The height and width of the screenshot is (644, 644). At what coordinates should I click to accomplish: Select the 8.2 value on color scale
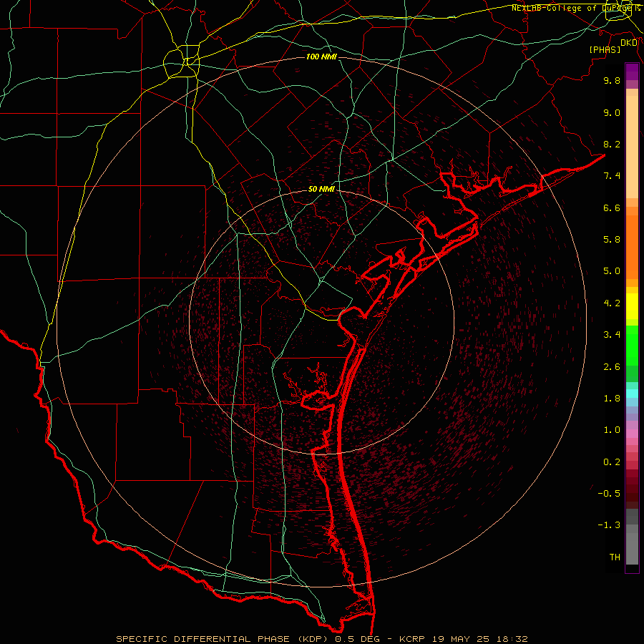click(x=612, y=144)
